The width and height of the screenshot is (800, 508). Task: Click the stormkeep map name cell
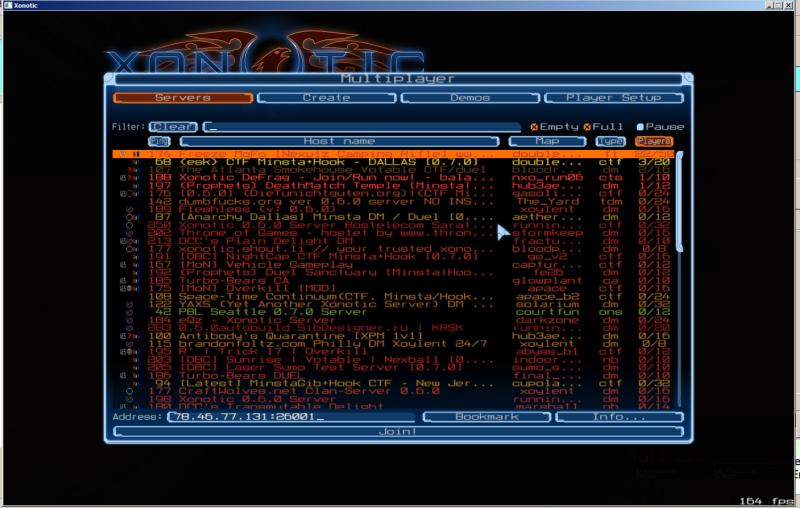coord(547,233)
